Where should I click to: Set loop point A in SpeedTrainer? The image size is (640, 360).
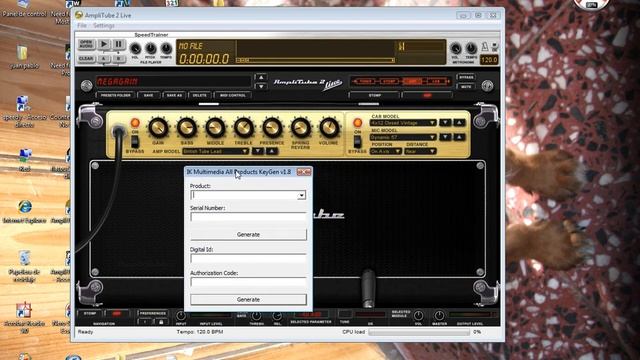click(104, 59)
